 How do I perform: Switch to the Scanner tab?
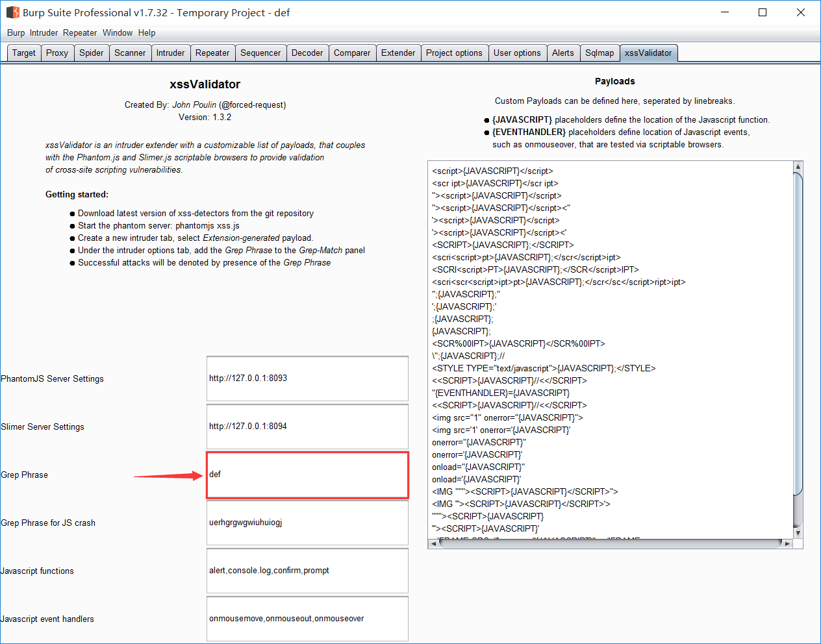click(x=130, y=53)
